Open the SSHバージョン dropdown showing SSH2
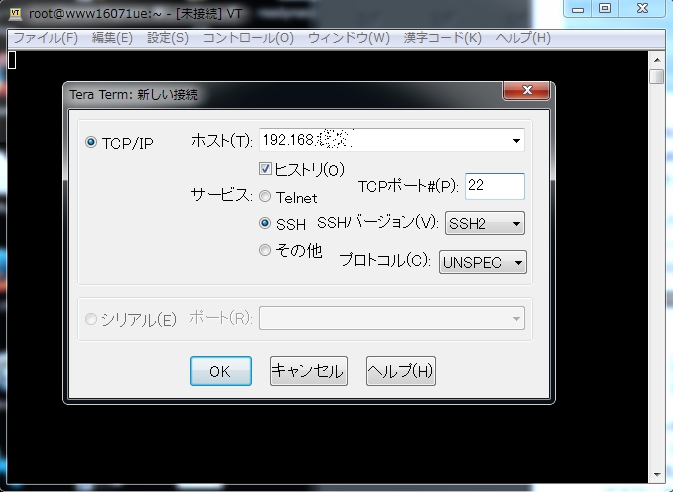Image resolution: width=673 pixels, height=492 pixels. (485, 223)
